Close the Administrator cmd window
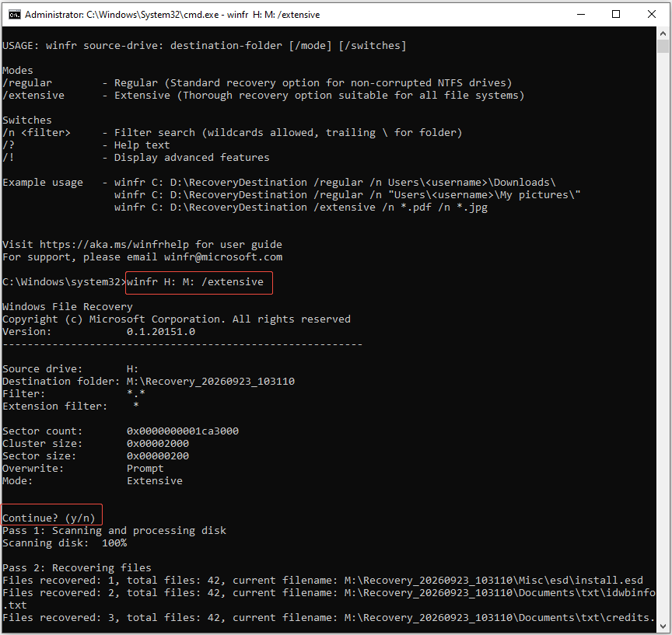Screen dimensions: 672x635 (652, 15)
